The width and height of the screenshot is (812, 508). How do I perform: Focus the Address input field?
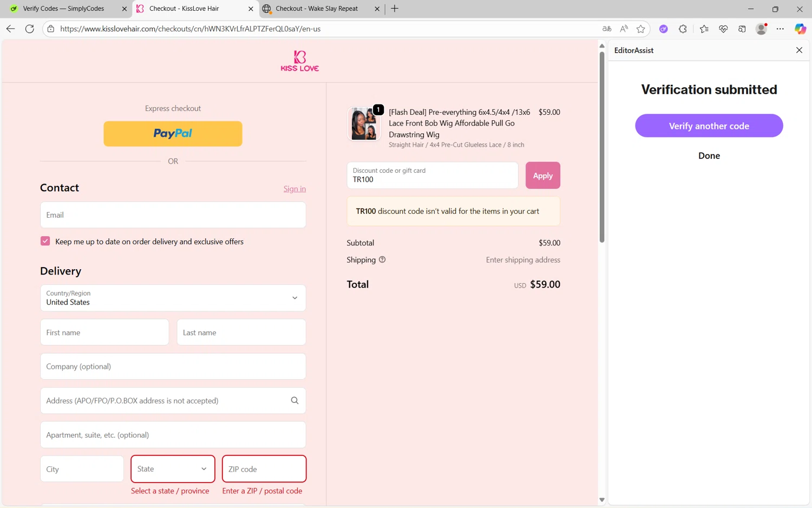[173, 401]
